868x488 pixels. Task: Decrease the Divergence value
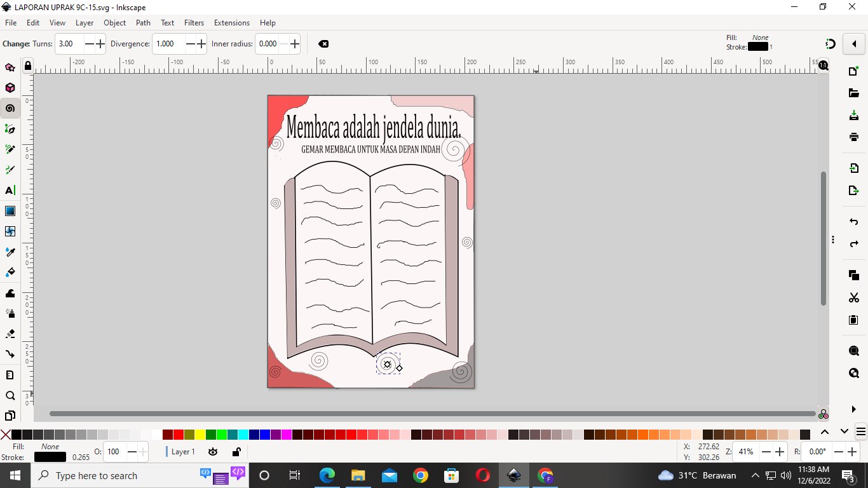point(191,44)
